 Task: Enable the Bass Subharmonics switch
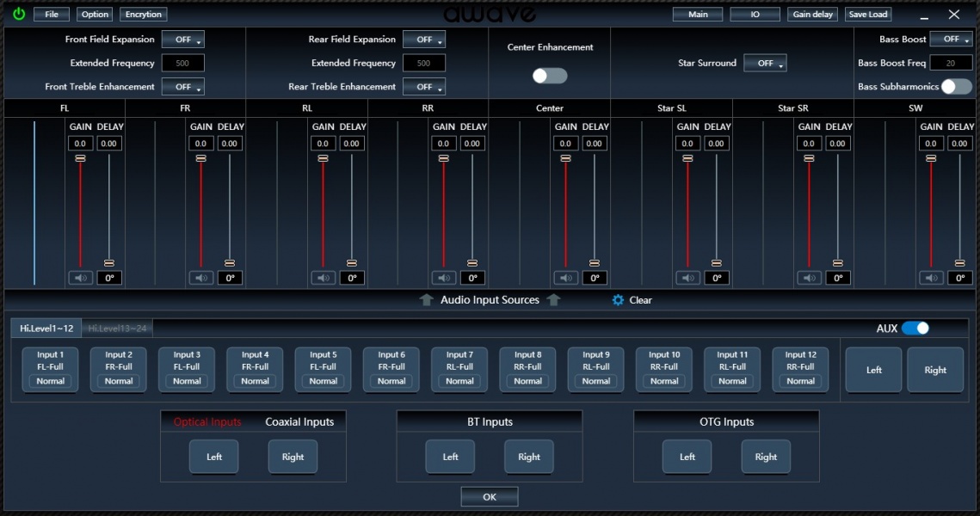pos(957,86)
